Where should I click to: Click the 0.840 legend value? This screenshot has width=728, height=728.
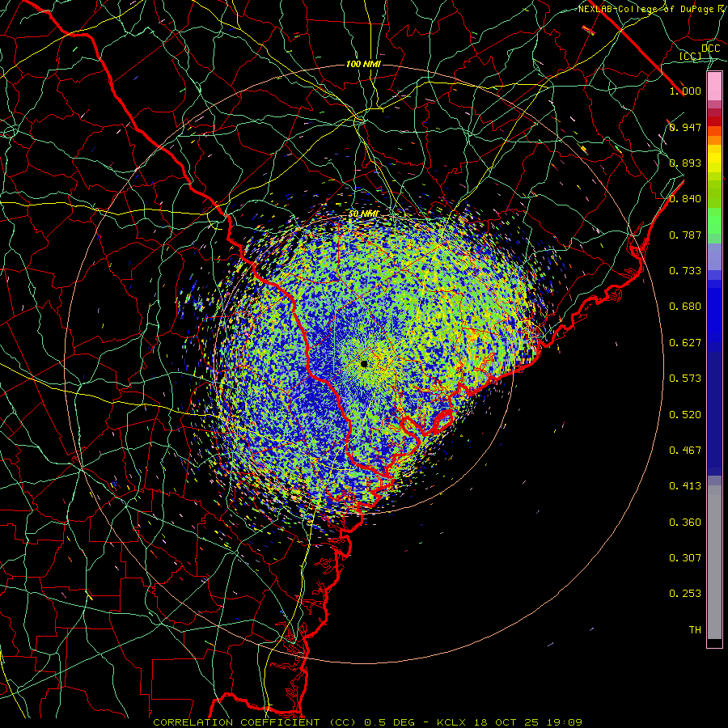click(685, 199)
